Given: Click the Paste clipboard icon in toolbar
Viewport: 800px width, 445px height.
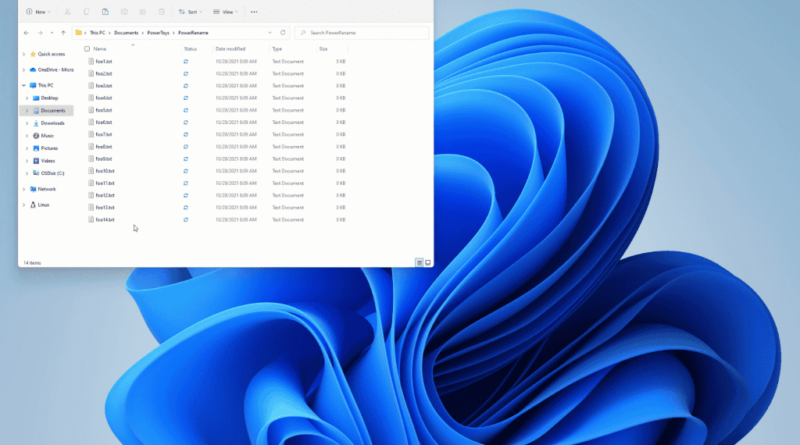Looking at the screenshot, I should click(105, 12).
